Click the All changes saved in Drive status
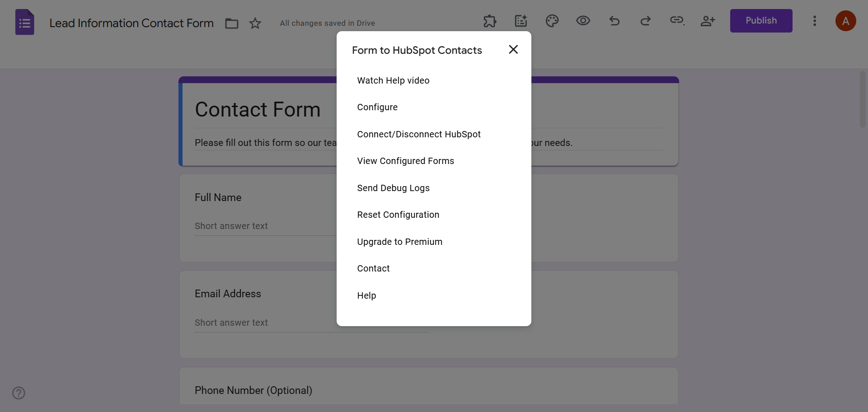Viewport: 868px width, 412px height. pos(327,23)
